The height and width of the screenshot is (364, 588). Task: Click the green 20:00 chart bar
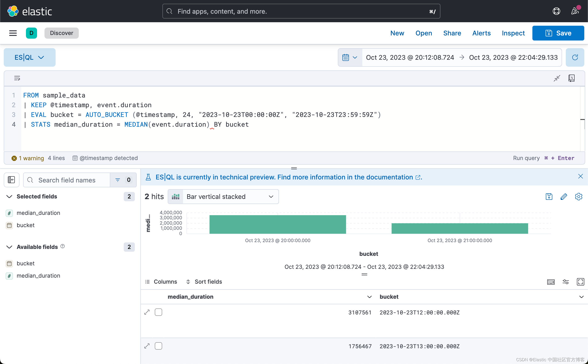pos(278,224)
